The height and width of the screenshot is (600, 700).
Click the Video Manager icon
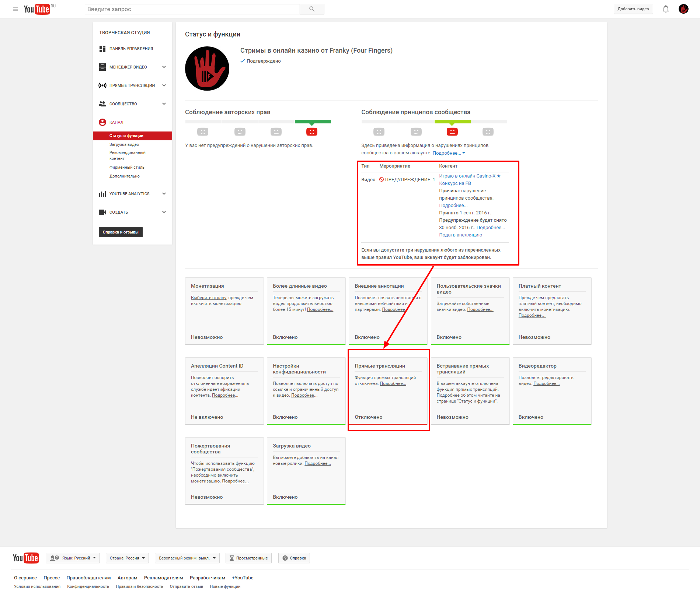102,67
